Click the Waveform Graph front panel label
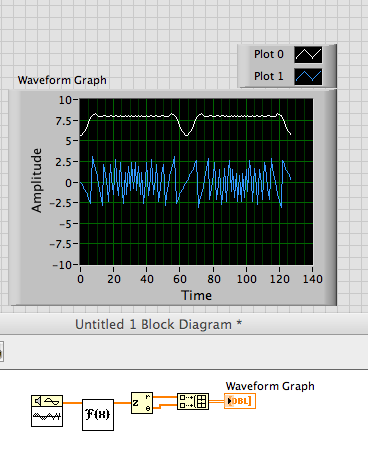This screenshot has width=368, height=451. click(x=62, y=80)
